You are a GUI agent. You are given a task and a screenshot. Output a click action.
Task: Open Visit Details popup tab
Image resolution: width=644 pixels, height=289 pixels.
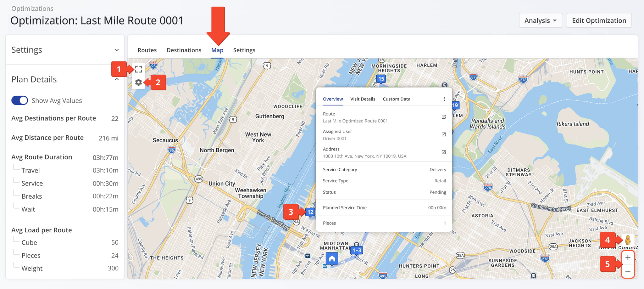tap(363, 99)
